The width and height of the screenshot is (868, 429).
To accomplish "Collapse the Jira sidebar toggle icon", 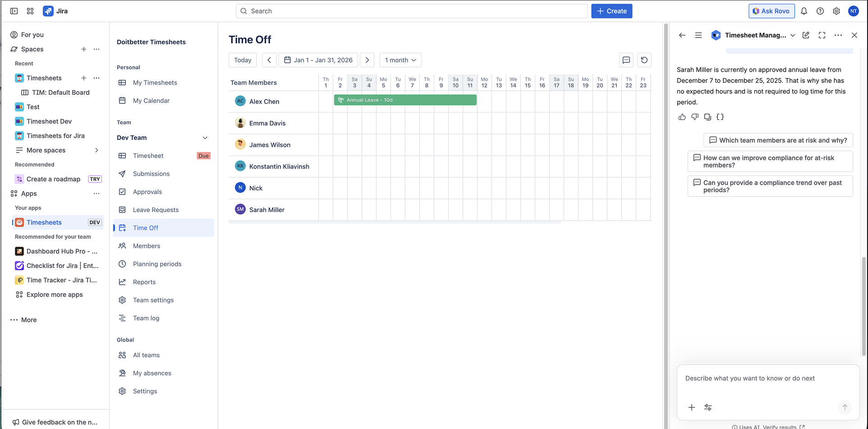I will click(14, 11).
